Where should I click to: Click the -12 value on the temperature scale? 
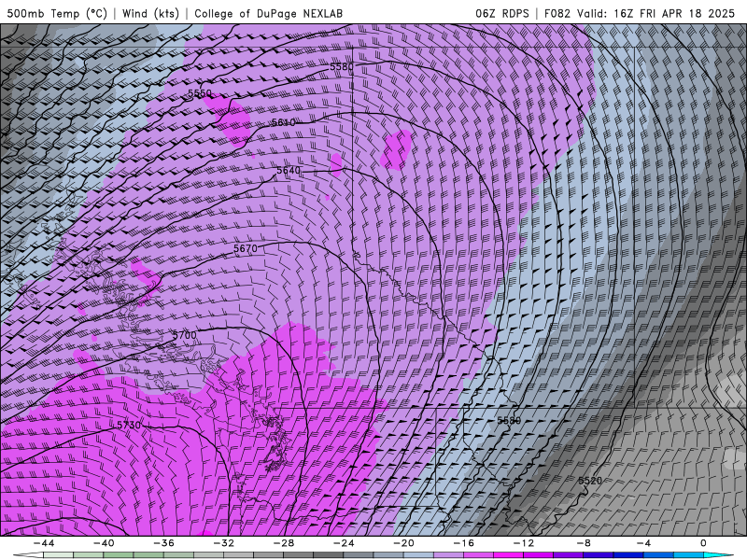(x=524, y=543)
